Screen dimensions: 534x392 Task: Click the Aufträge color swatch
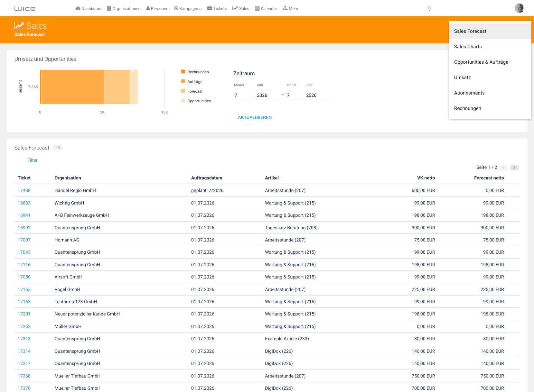183,81
